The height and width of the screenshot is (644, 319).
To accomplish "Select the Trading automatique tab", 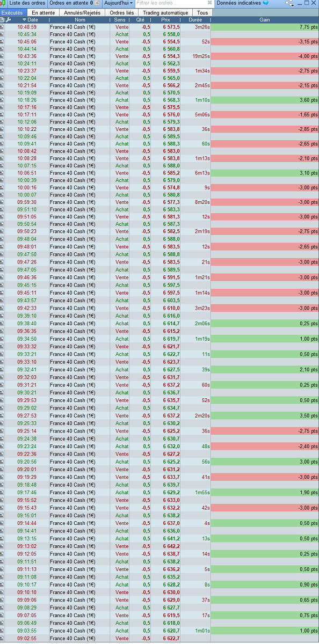I will click(165, 12).
